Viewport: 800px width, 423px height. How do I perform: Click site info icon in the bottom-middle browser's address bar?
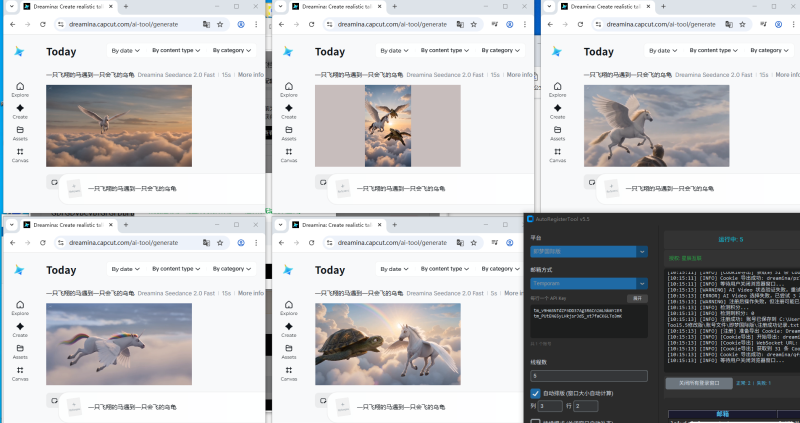click(330, 242)
